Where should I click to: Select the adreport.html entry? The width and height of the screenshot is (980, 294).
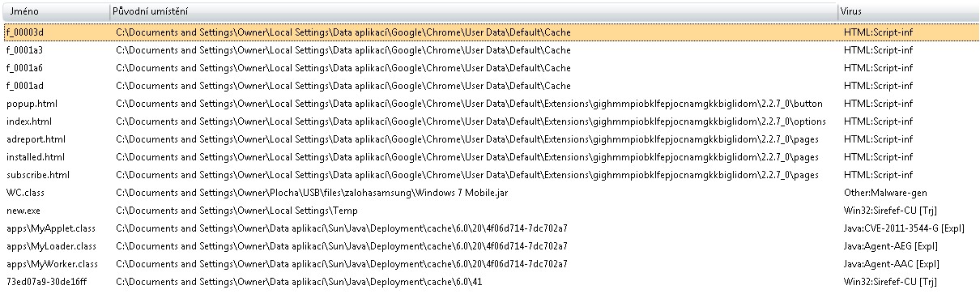click(36, 139)
